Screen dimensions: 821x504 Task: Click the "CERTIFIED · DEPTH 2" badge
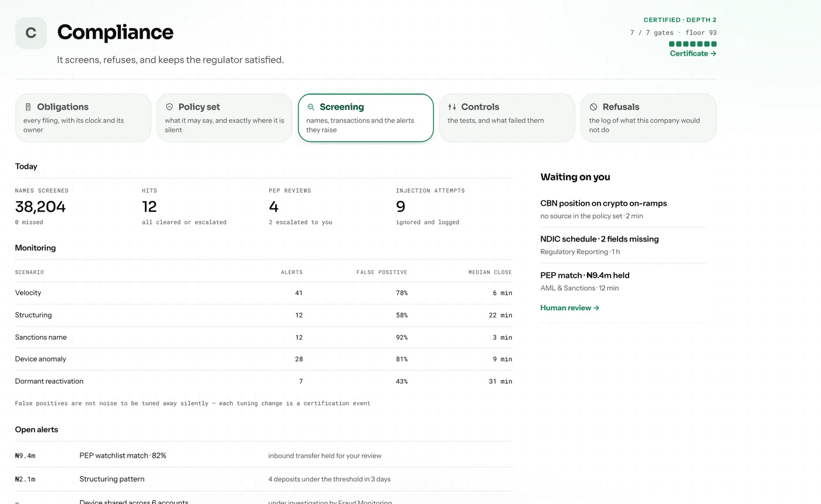tap(680, 20)
